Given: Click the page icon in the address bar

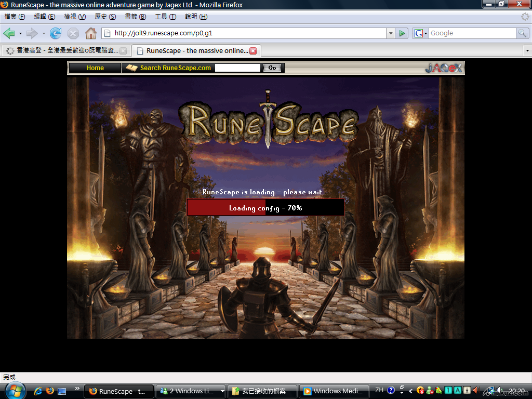Looking at the screenshot, I should click(107, 33).
